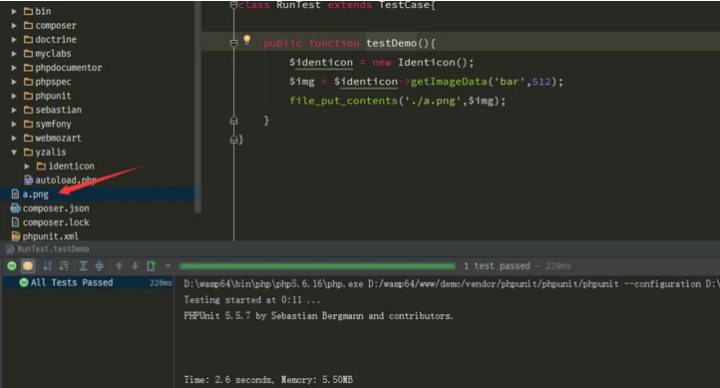Click the autoload.php file icon
Image resolution: width=720 pixels, height=388 pixels.
(x=28, y=180)
